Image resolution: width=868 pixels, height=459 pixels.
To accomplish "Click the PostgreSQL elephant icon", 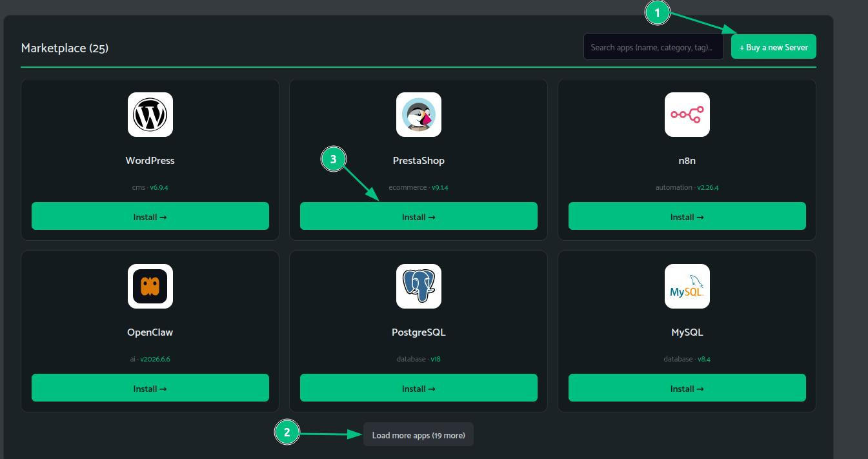I will pos(419,286).
